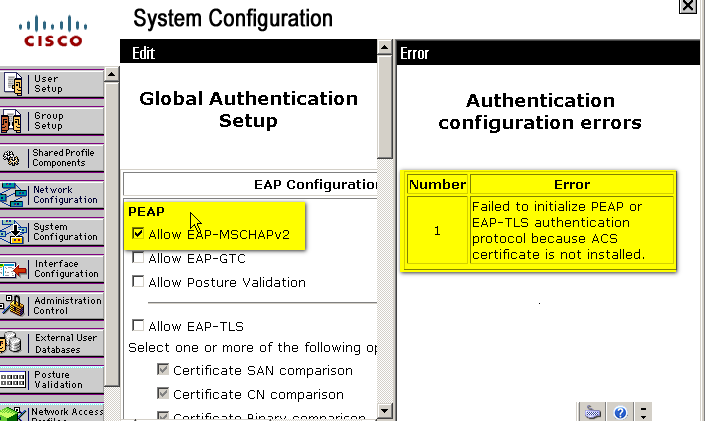The width and height of the screenshot is (705, 421).
Task: Toggle Certificate CN comparison checkbox
Action: (163, 393)
